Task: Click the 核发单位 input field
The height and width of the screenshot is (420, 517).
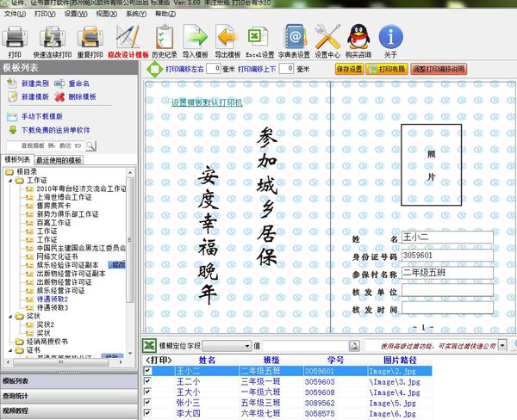Action: click(447, 290)
